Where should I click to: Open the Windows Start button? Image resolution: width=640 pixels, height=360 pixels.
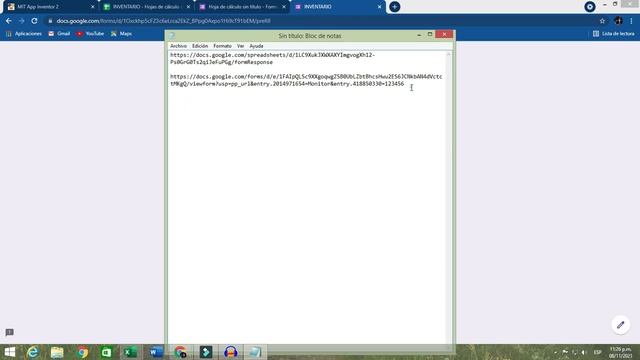(10, 352)
